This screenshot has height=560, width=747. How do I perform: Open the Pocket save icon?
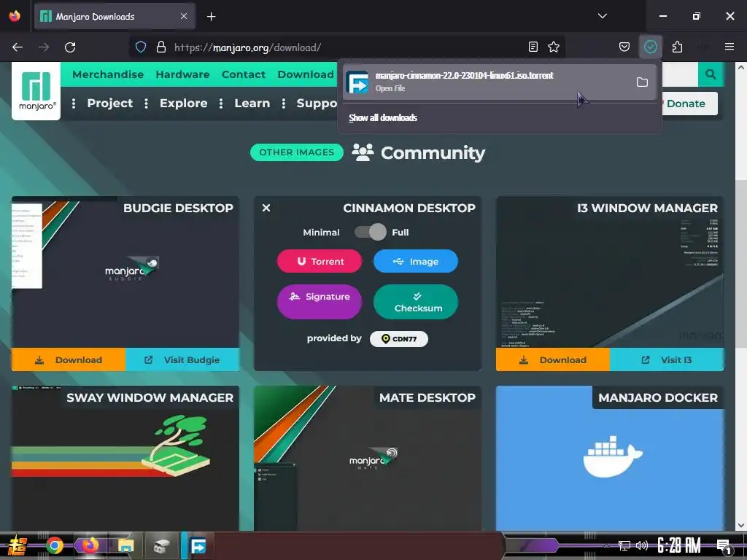click(624, 47)
